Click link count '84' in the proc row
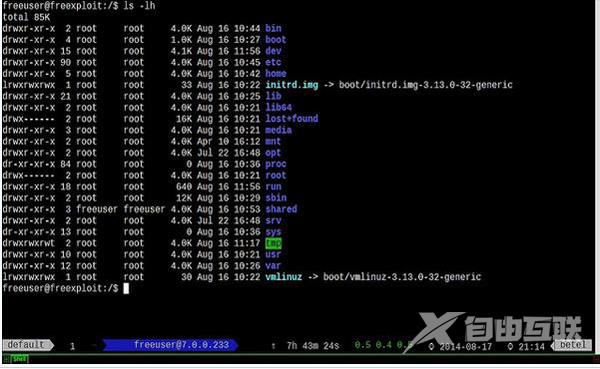 pos(65,164)
